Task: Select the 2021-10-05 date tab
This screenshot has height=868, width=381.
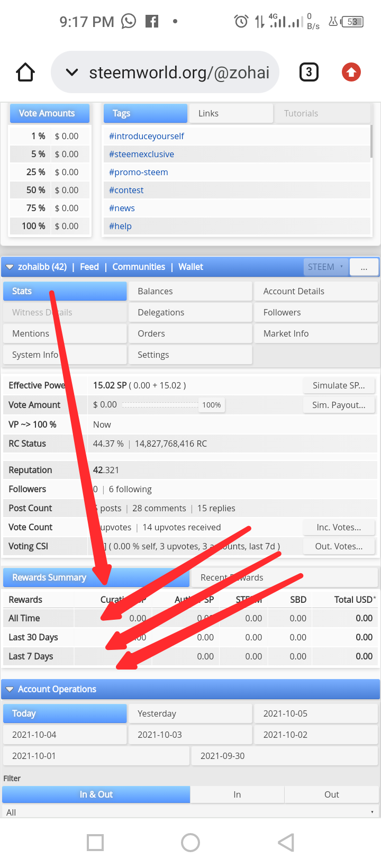Action: (x=316, y=713)
